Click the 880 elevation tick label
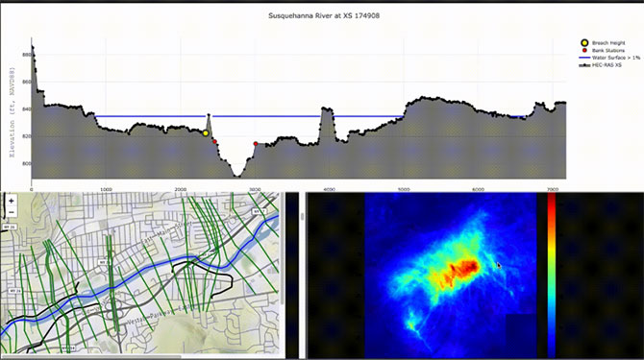Viewport: 644px width, 360px height. coord(26,55)
